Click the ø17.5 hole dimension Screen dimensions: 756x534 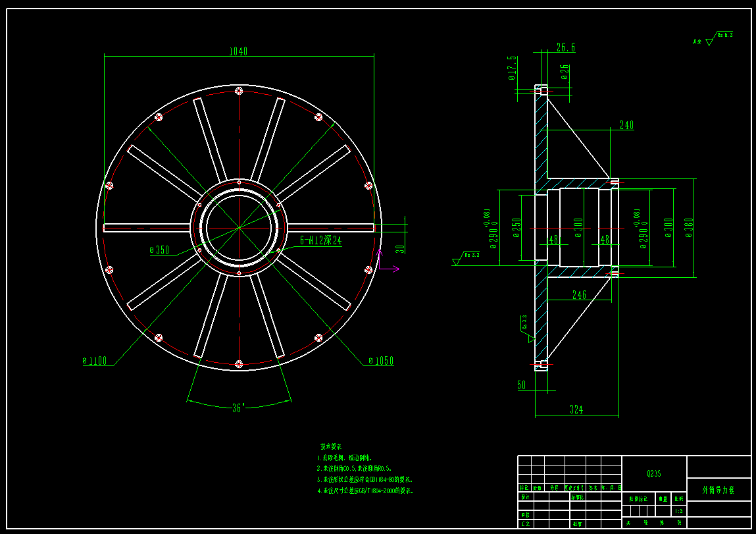pyautogui.click(x=511, y=68)
